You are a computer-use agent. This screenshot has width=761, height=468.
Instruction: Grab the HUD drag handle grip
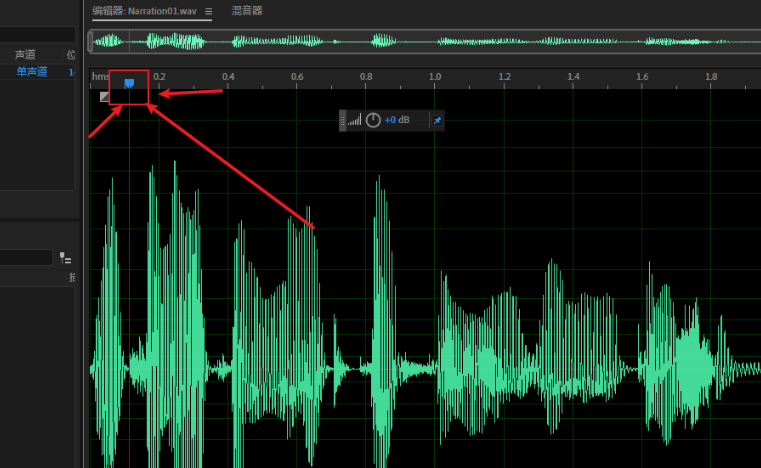[342, 120]
